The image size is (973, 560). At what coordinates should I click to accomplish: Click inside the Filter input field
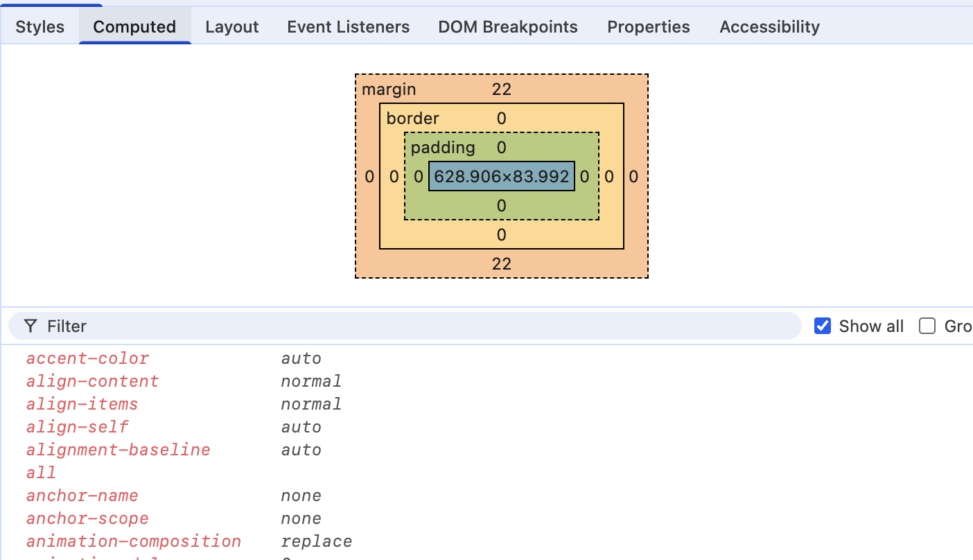click(416, 326)
